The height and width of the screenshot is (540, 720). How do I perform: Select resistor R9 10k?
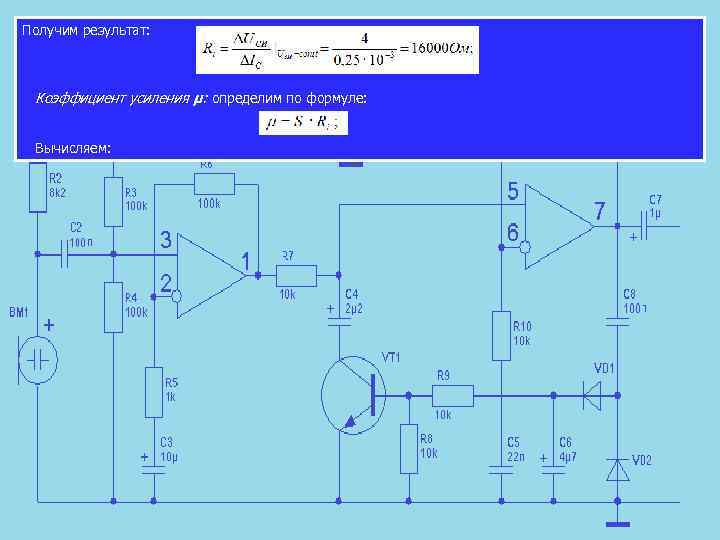(x=453, y=396)
